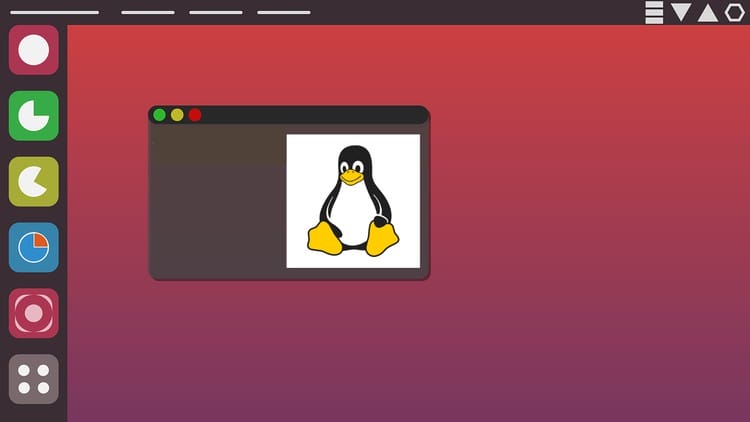Open the crimson dock app with ring symbol

click(x=34, y=313)
